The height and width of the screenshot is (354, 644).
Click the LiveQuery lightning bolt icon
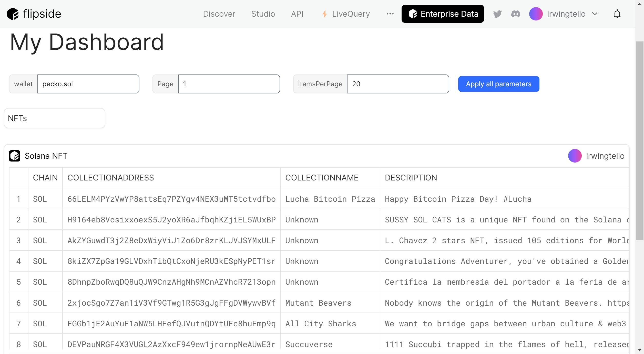[323, 14]
